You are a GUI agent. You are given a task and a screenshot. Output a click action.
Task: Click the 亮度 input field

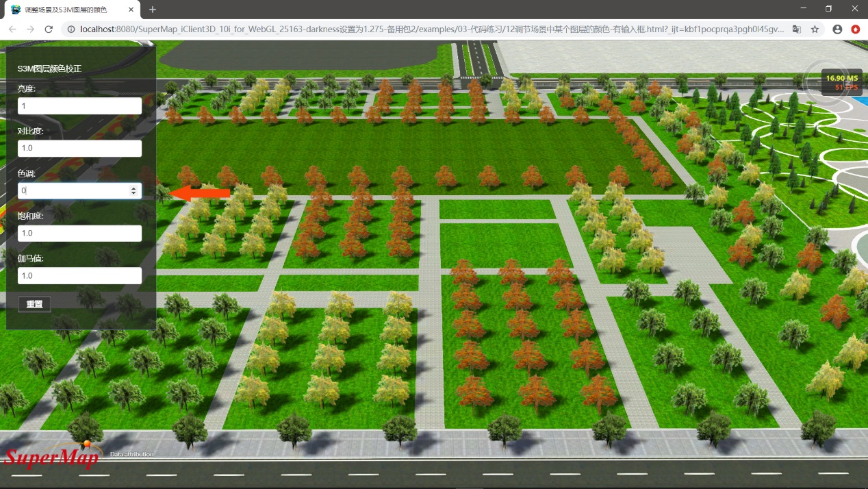[x=79, y=106]
